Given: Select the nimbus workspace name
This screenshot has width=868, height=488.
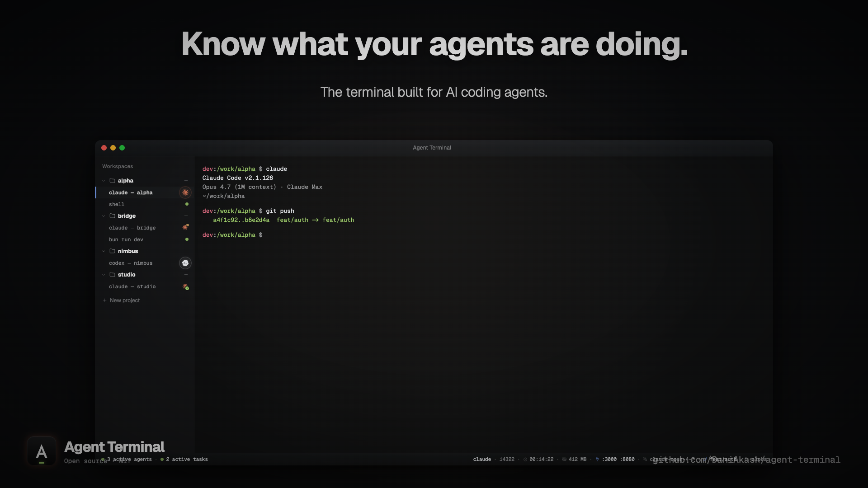Looking at the screenshot, I should coord(128,251).
